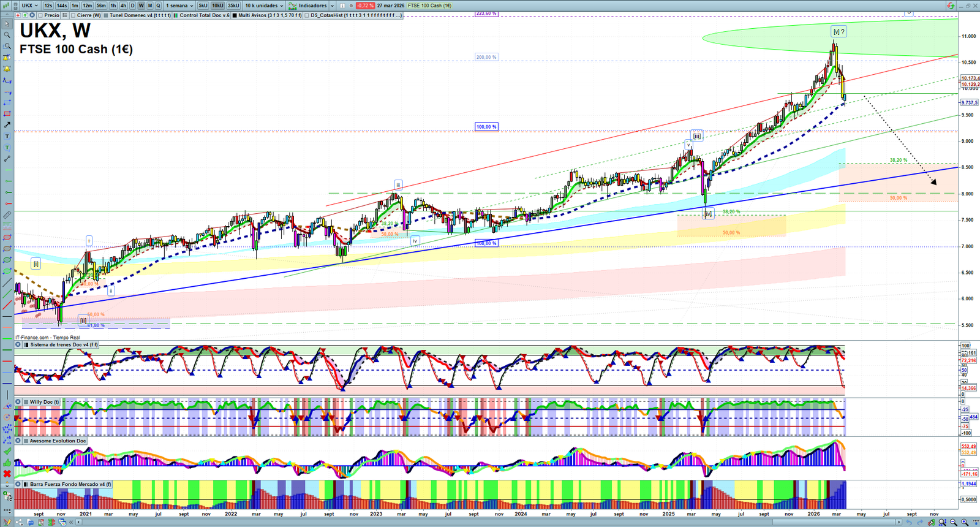Viewport: 980px width, 527px height.
Task: Click the green checkmark tool
Action: [7, 451]
